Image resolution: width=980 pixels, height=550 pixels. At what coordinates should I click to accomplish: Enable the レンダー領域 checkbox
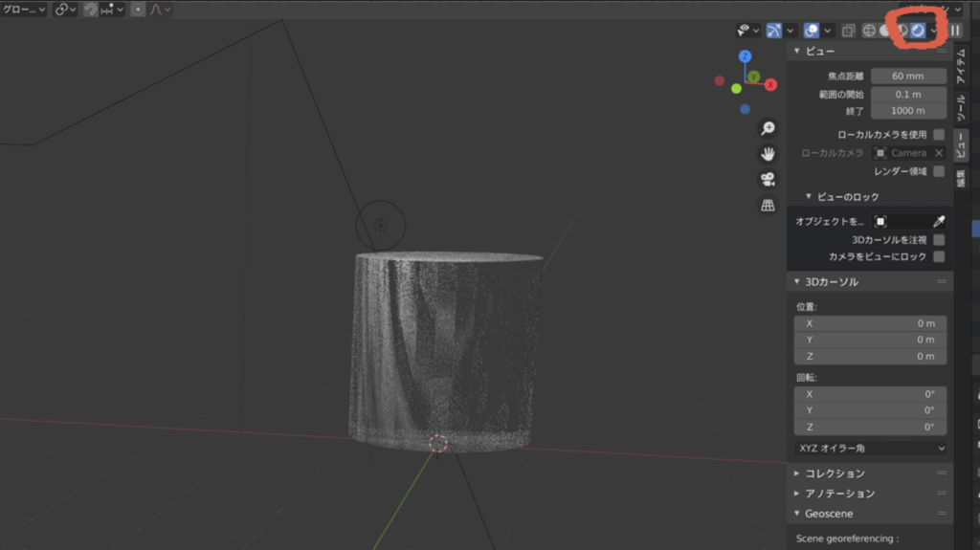(x=939, y=171)
